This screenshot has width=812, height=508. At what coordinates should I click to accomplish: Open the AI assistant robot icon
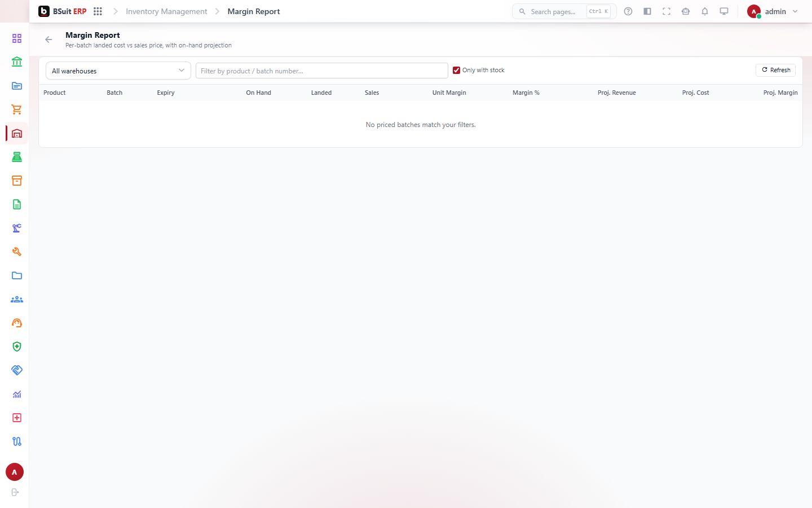click(x=686, y=11)
